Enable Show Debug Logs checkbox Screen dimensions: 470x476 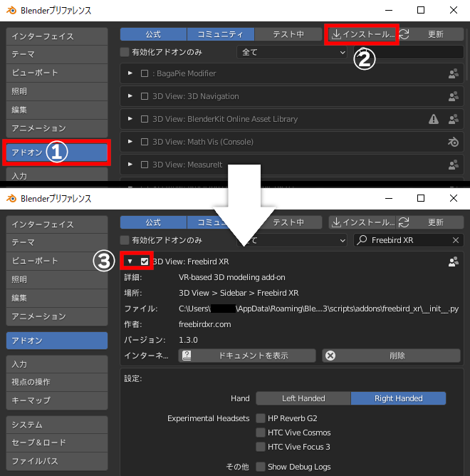(x=261, y=467)
